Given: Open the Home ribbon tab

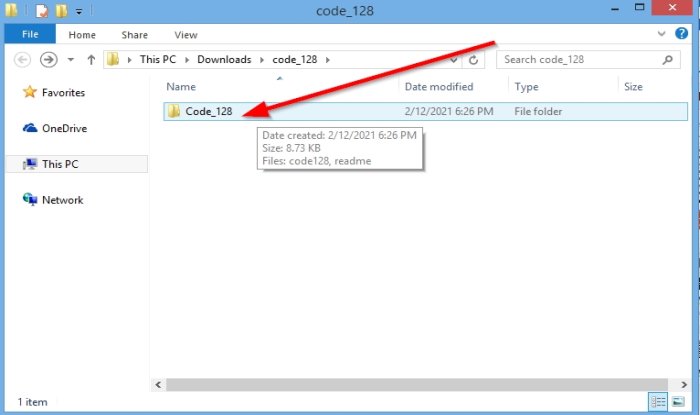Looking at the screenshot, I should (x=82, y=35).
